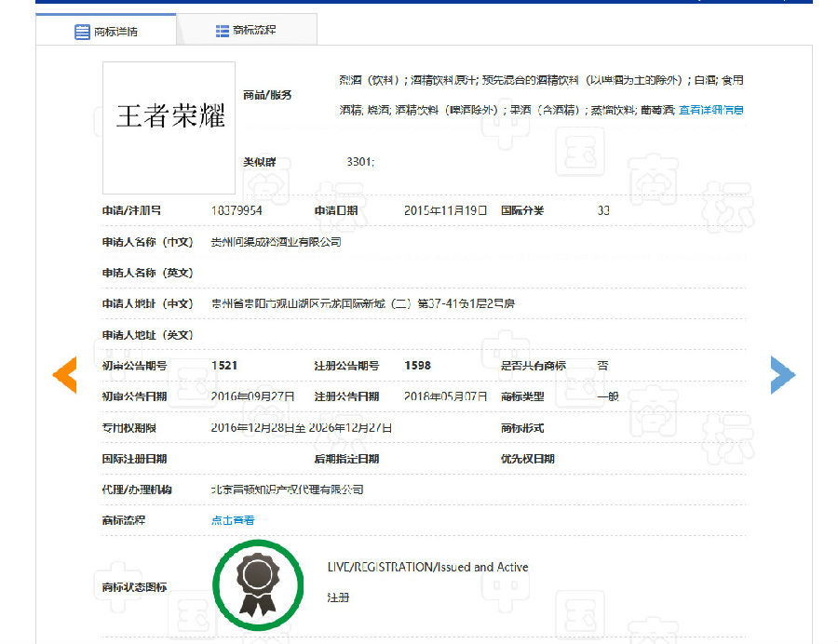This screenshot has height=644, width=838.
Task: Click the exclusive rights period dates
Action: [301, 428]
